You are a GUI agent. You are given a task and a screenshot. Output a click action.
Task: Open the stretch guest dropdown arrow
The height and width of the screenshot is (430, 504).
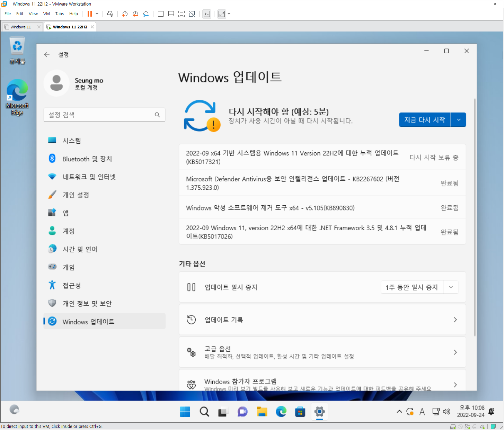click(229, 14)
